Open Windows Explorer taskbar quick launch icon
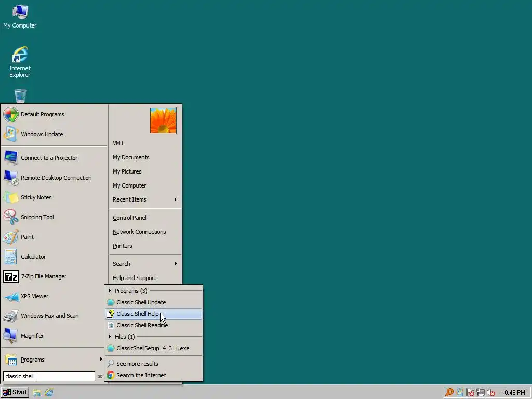Image resolution: width=532 pixels, height=399 pixels. pos(37,392)
